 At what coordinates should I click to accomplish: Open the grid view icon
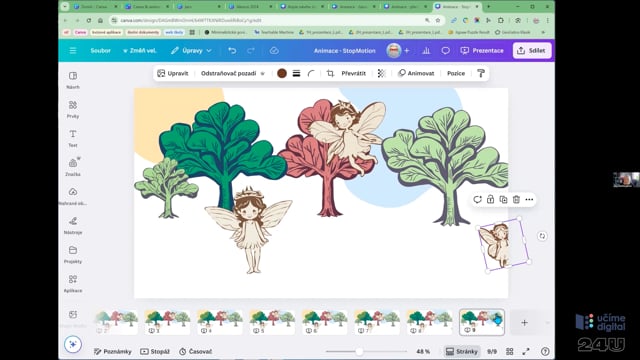click(x=509, y=351)
